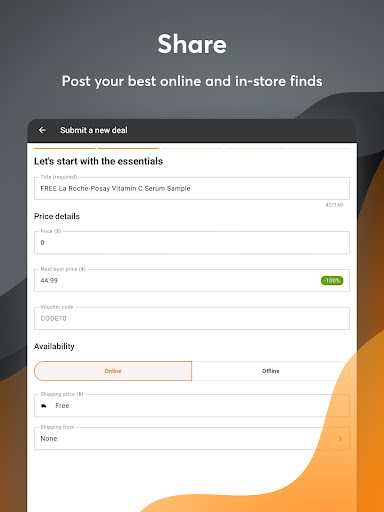Click the Submit a new deal title
Image resolution: width=384 pixels, height=512 pixels.
pyautogui.click(x=94, y=130)
